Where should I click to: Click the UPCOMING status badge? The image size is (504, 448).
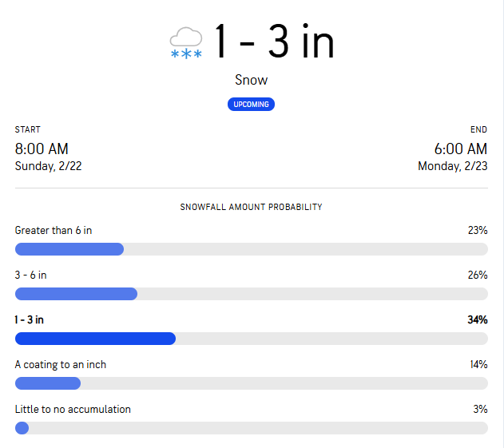point(252,105)
